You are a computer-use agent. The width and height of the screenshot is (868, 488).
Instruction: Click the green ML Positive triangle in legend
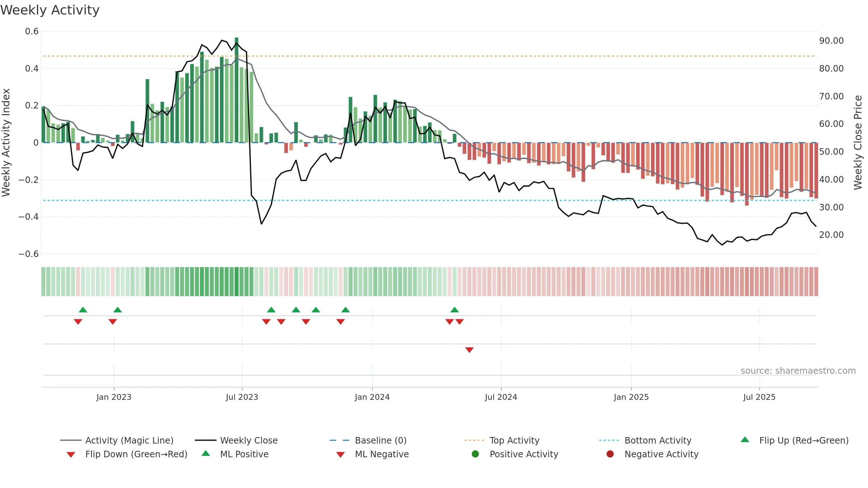(206, 453)
